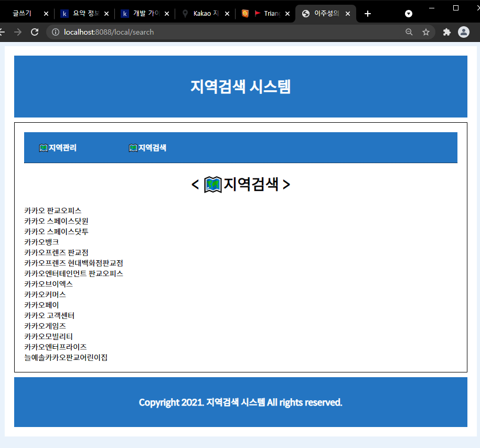Select the result 카카오프렌즈 판교점

[56, 253]
